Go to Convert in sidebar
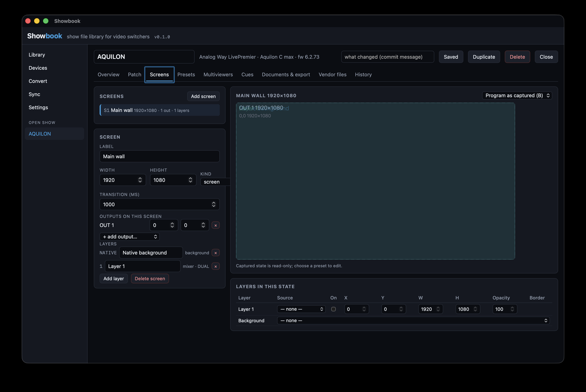 55,81
